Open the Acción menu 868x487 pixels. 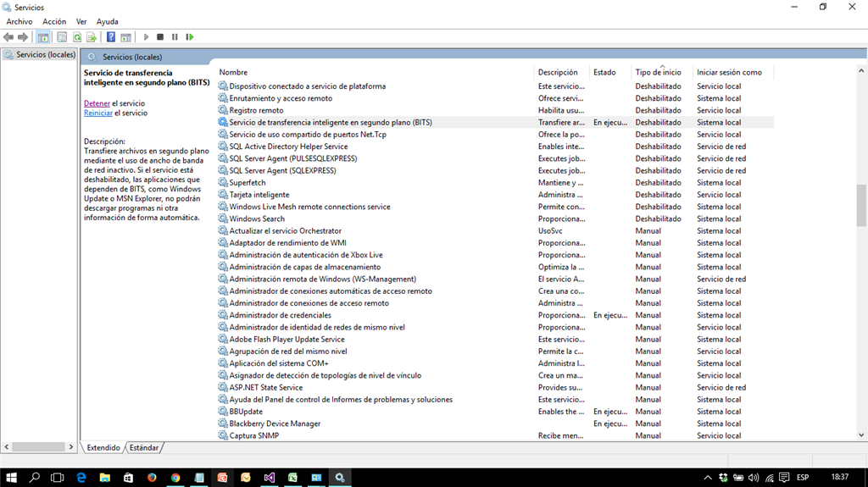pyautogui.click(x=54, y=21)
